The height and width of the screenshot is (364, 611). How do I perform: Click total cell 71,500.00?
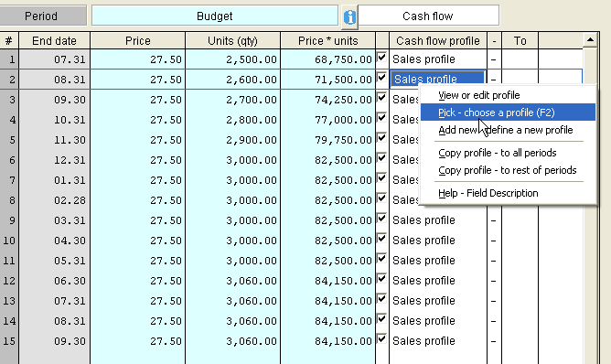click(327, 80)
